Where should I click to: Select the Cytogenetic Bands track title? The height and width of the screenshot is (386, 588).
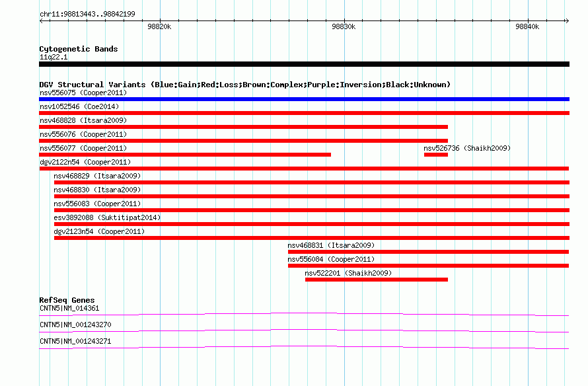[79, 49]
